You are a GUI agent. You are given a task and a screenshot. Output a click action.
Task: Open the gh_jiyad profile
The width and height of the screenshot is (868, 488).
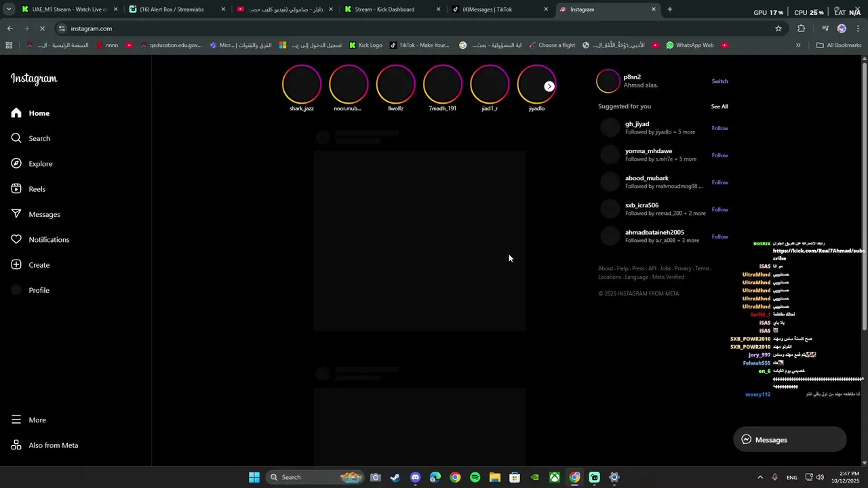coord(637,124)
